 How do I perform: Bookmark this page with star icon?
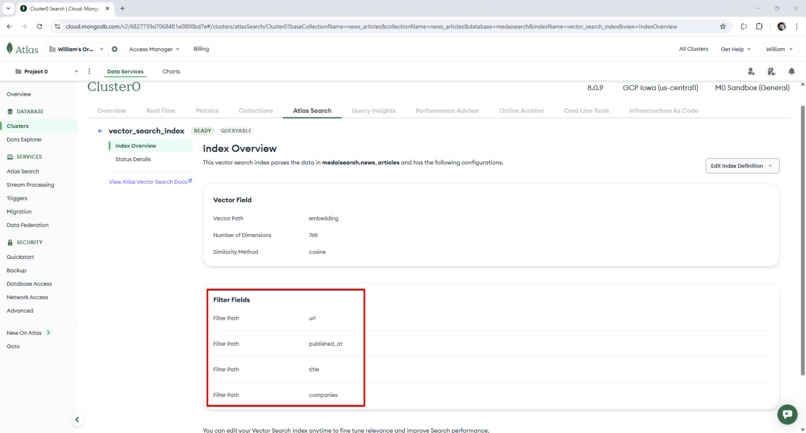723,26
